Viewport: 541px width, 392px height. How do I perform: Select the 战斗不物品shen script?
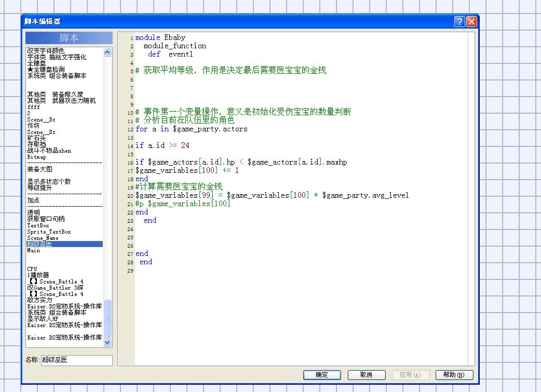coord(49,151)
